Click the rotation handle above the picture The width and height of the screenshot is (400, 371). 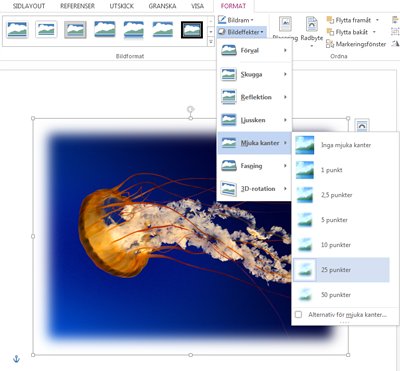190,109
